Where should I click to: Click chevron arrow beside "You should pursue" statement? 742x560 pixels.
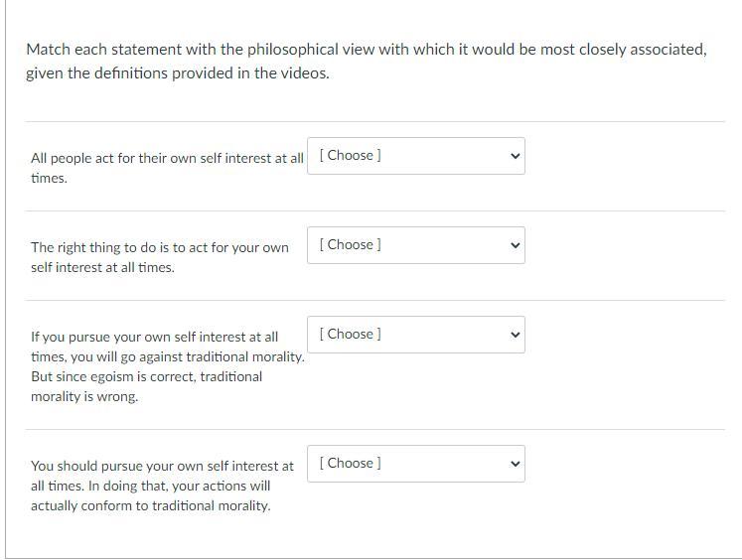tap(515, 464)
